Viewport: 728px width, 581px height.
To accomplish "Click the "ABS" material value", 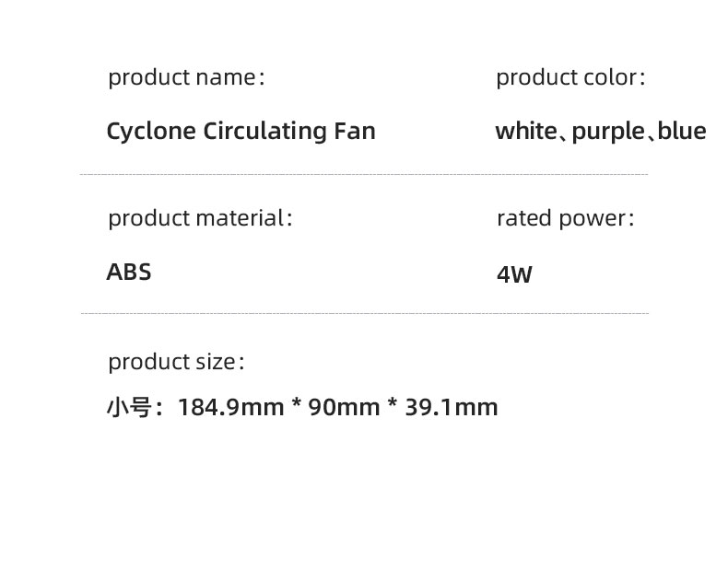I will 129,273.
